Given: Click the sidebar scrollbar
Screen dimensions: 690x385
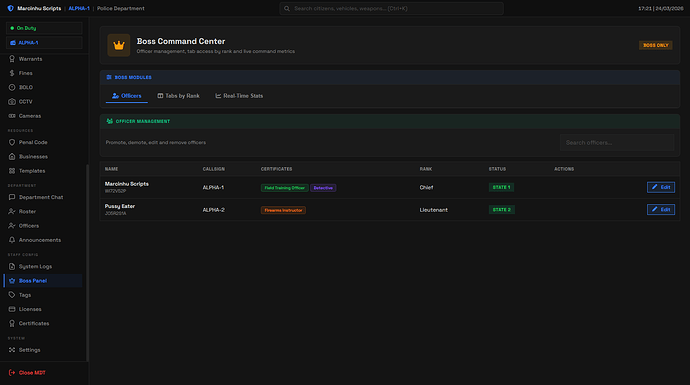Looking at the screenshot, I should click(x=87, y=263).
